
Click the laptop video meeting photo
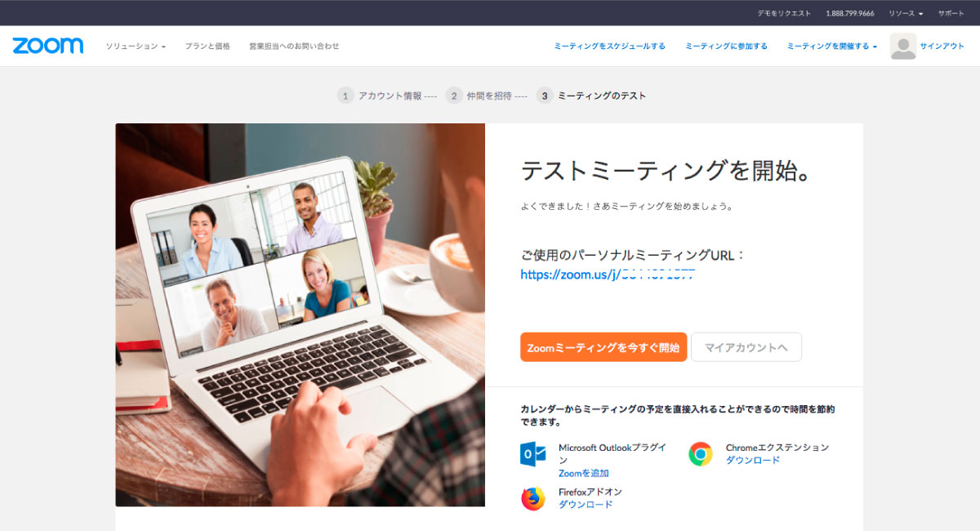(x=301, y=315)
